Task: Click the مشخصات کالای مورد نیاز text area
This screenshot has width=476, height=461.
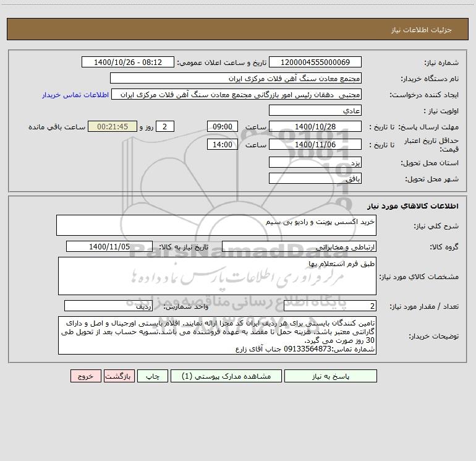Action: (217, 276)
